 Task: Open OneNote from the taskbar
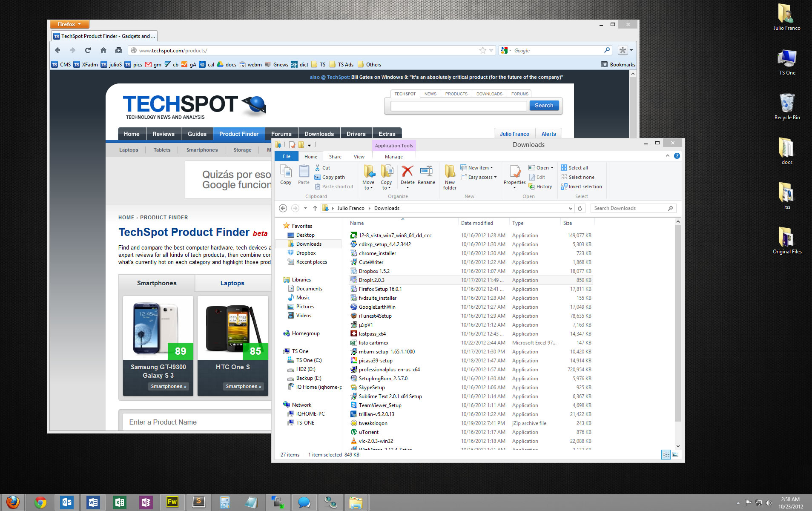point(146,502)
